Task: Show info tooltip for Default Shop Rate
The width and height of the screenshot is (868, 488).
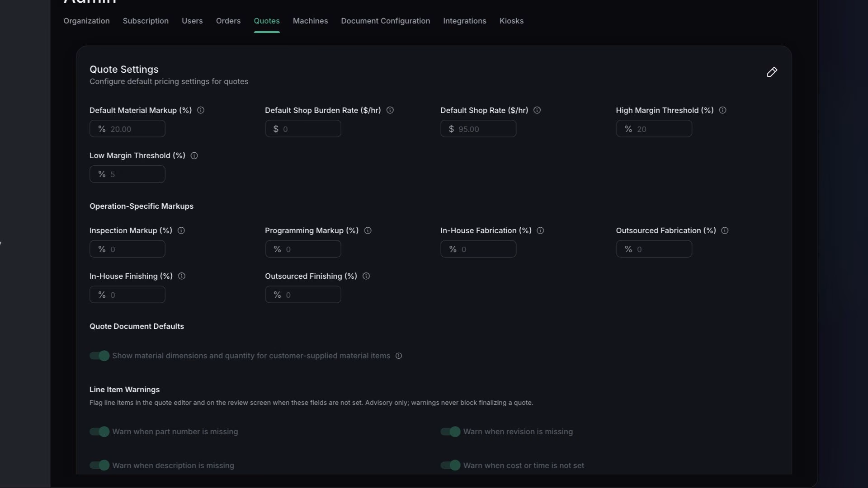Action: point(537,110)
